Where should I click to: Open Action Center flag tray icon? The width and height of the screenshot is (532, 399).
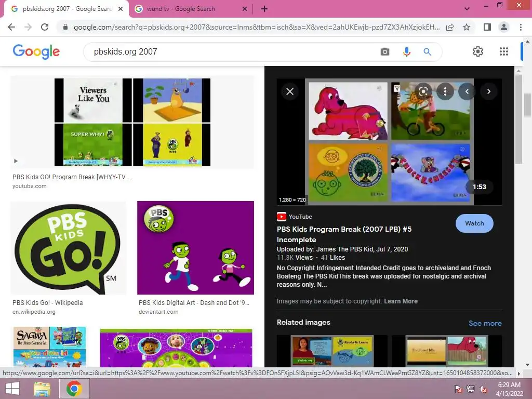tap(458, 389)
